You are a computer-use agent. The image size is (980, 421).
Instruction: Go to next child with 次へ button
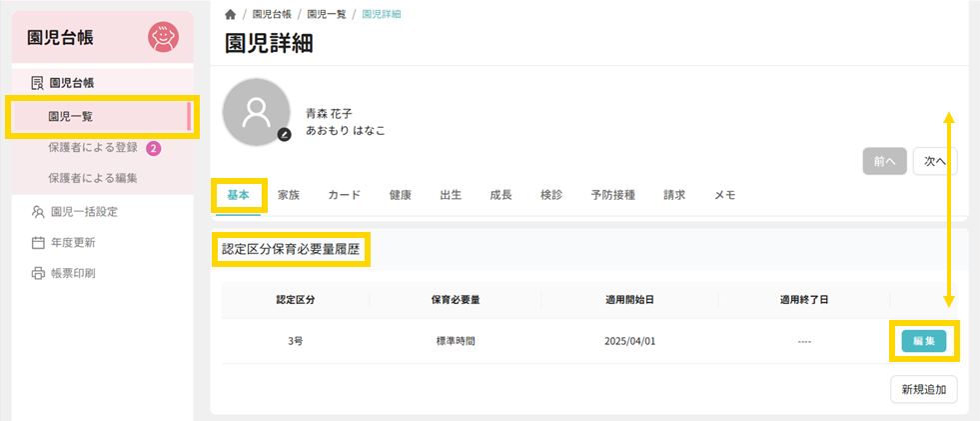(x=935, y=160)
